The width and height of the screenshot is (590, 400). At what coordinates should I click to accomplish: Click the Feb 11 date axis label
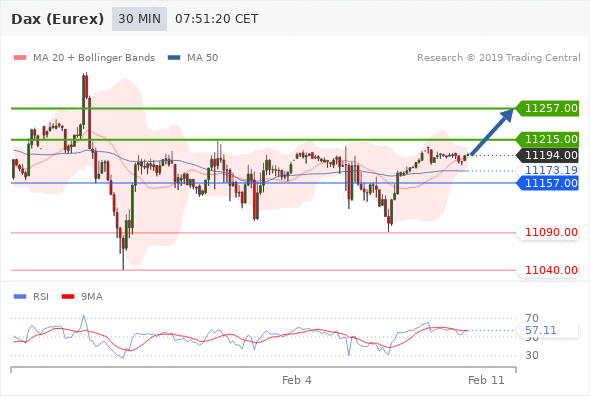click(x=486, y=380)
